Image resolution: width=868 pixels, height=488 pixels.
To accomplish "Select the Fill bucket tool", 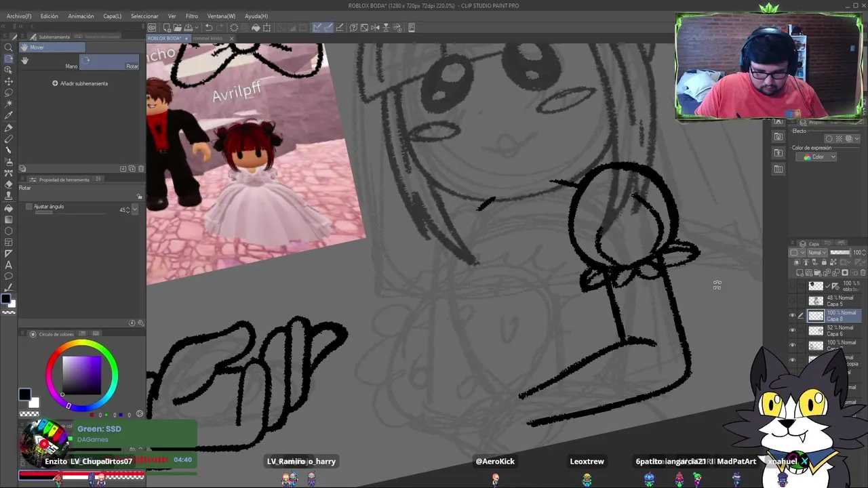I will pyautogui.click(x=9, y=208).
